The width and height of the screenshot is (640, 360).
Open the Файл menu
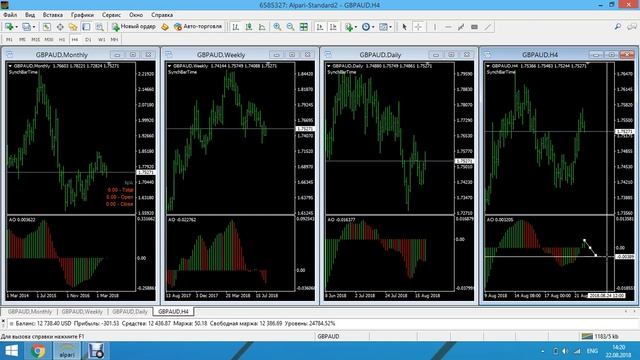tap(10, 15)
